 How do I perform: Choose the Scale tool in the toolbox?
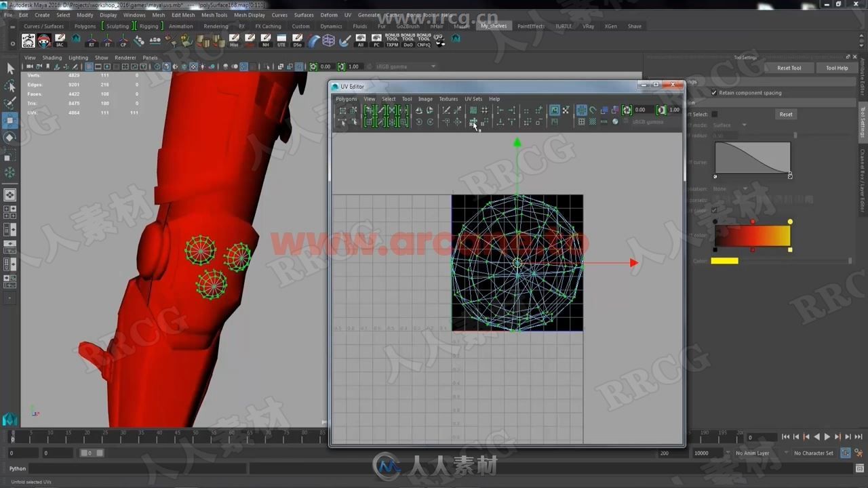pos(10,155)
